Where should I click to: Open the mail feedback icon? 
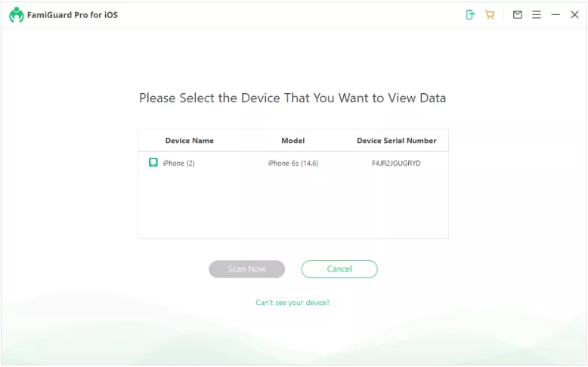(518, 14)
